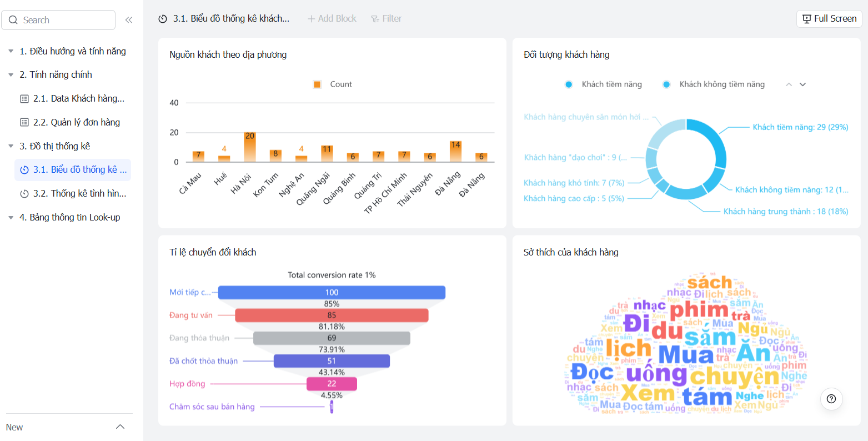The height and width of the screenshot is (441, 868).
Task: Click the pink funnel stage showing 22
Action: [332, 384]
